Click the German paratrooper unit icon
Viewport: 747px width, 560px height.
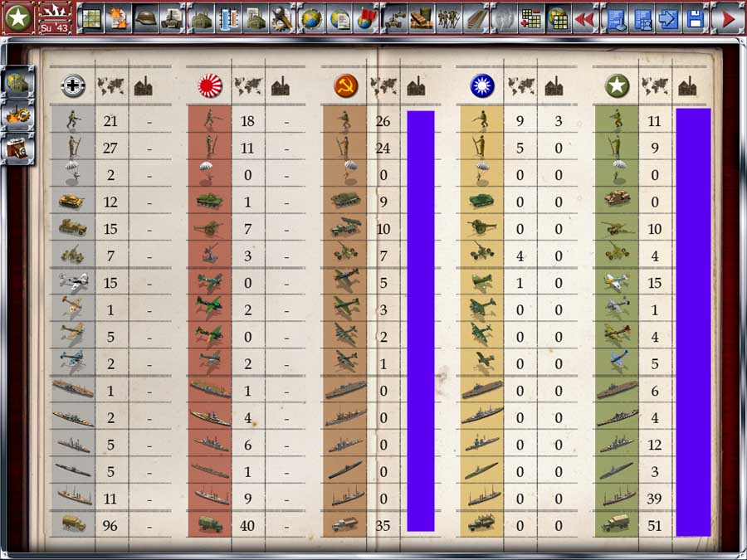pos(72,172)
